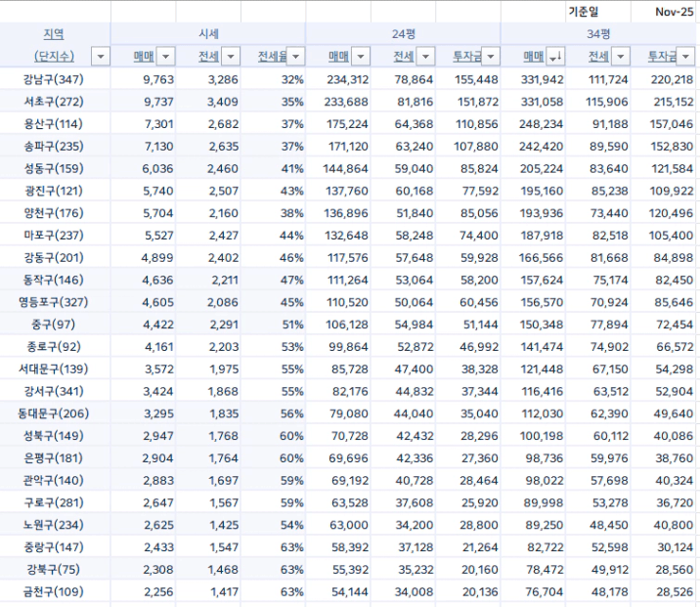Open filter dropdown for 시세 매매 column
This screenshot has height=607, width=700.
click(165, 57)
